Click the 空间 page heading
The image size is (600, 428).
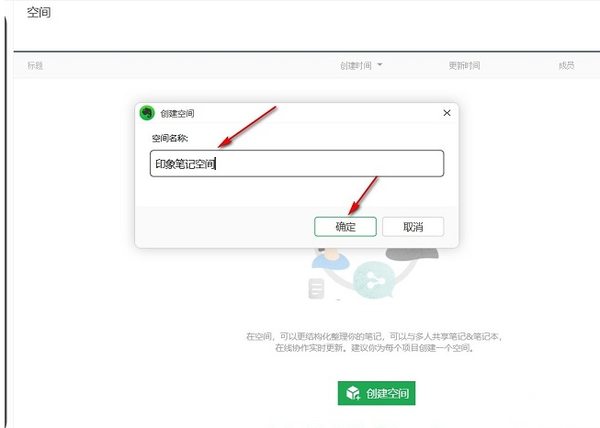tap(39, 12)
